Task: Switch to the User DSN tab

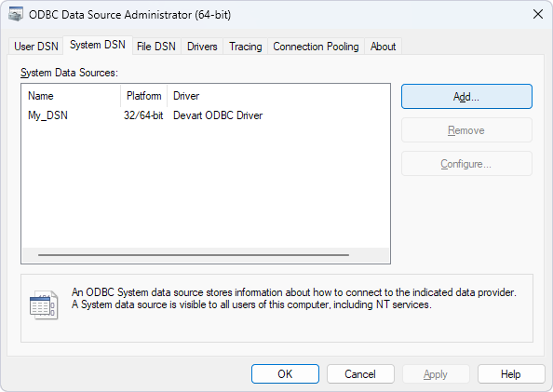Action: click(x=36, y=47)
